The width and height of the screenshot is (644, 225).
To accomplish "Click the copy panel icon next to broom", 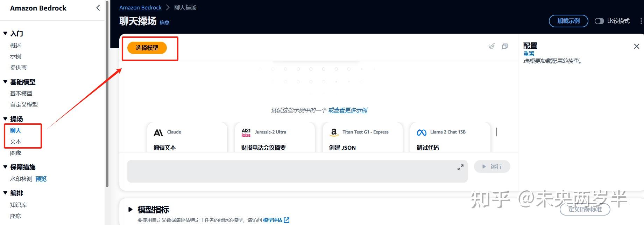I will (505, 46).
